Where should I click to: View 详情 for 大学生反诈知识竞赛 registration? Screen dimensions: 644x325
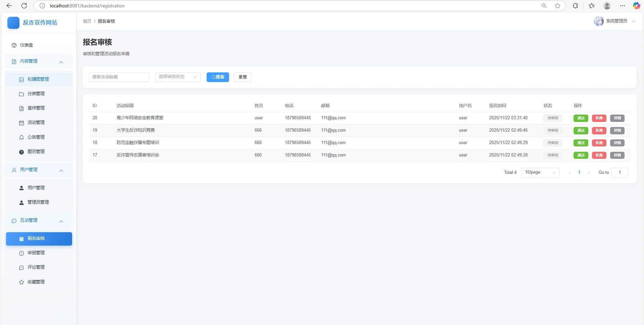coord(617,130)
